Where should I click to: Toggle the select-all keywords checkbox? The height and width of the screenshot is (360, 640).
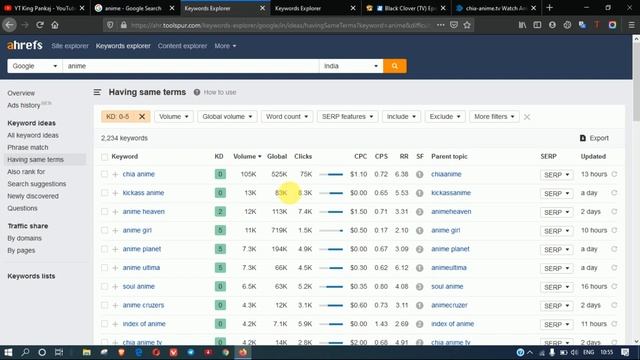(x=104, y=157)
